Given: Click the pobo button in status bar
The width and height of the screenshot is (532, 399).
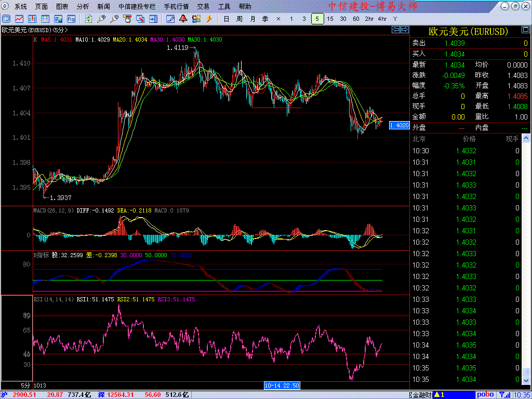Looking at the screenshot, I should pyautogui.click(x=485, y=394).
